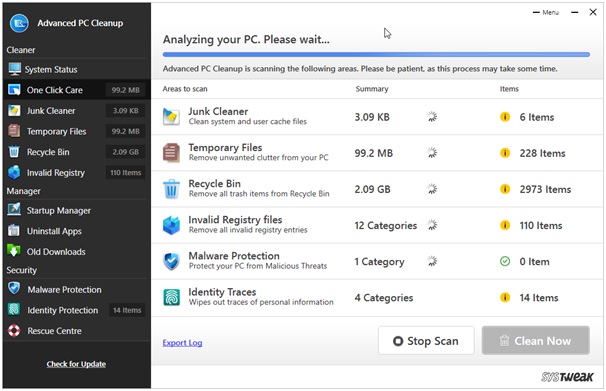
Task: Click 'Wipes out traces of personal information' text
Action: click(x=261, y=302)
